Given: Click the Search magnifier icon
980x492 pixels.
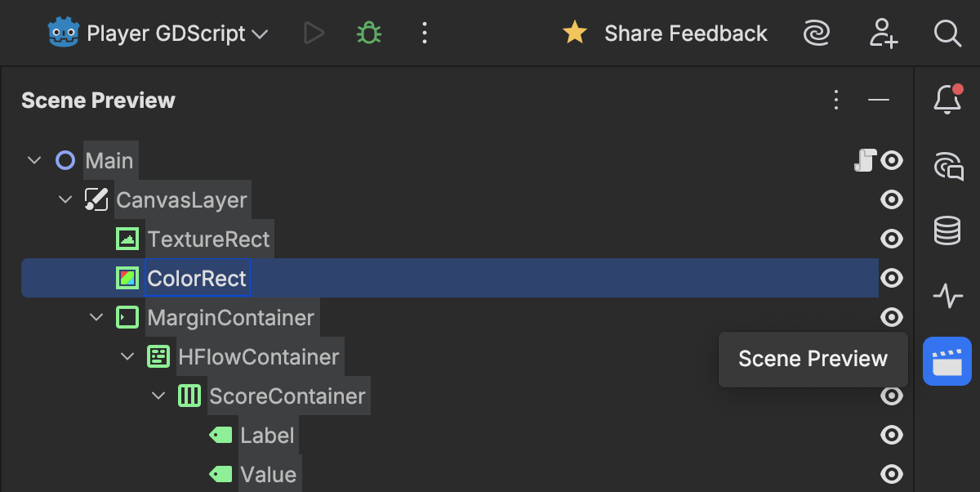Looking at the screenshot, I should (947, 34).
